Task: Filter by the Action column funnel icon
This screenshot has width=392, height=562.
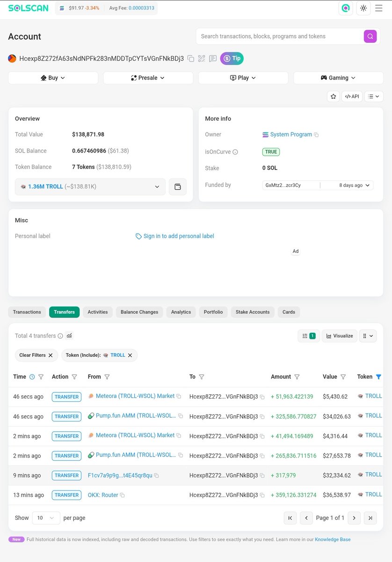Action: pyautogui.click(x=74, y=377)
